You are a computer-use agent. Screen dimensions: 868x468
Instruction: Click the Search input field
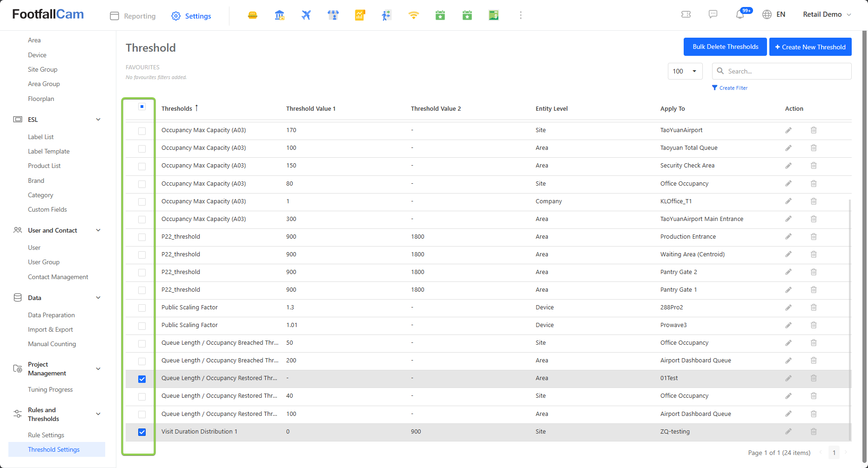tap(787, 71)
